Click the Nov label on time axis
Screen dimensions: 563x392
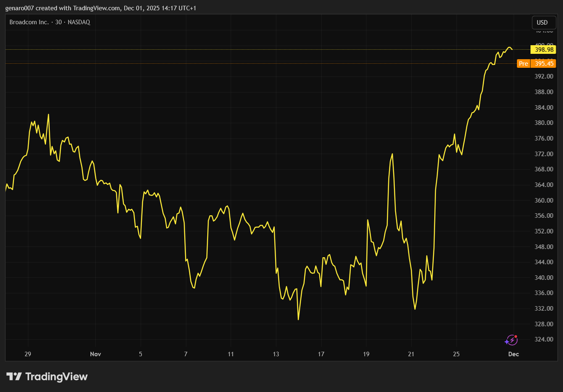95,354
